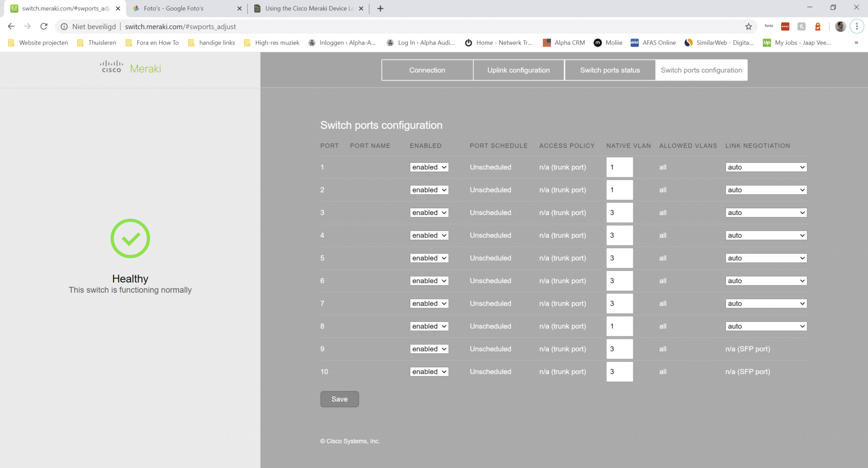
Task: Open link negotiation dropdown for port 8
Action: coord(766,326)
